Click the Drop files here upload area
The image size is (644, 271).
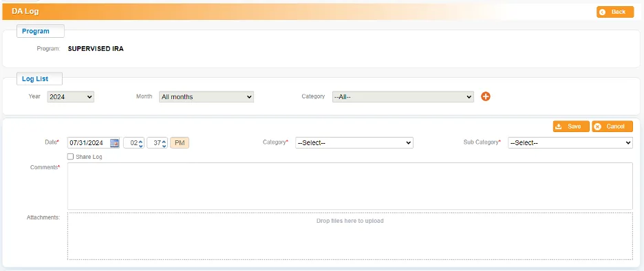click(x=350, y=236)
